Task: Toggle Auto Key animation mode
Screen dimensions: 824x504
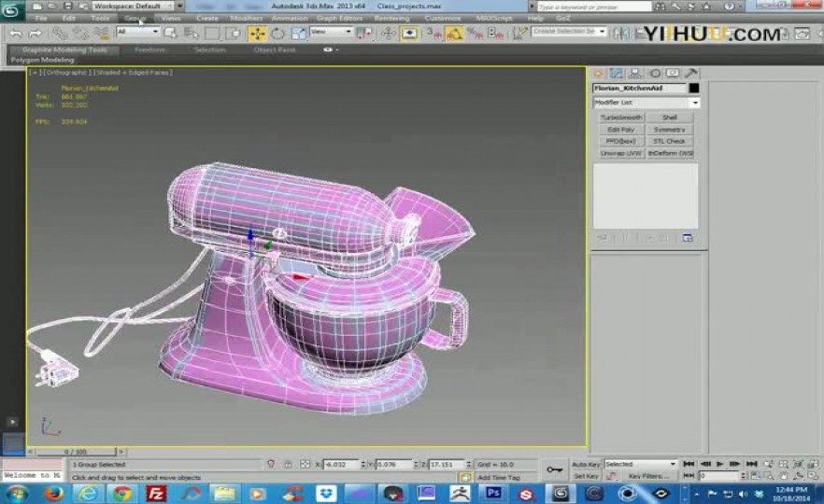Action: [586, 465]
